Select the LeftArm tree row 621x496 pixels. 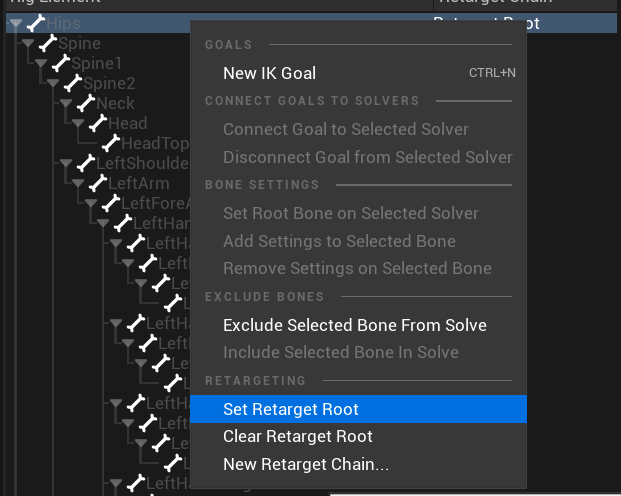(98, 183)
